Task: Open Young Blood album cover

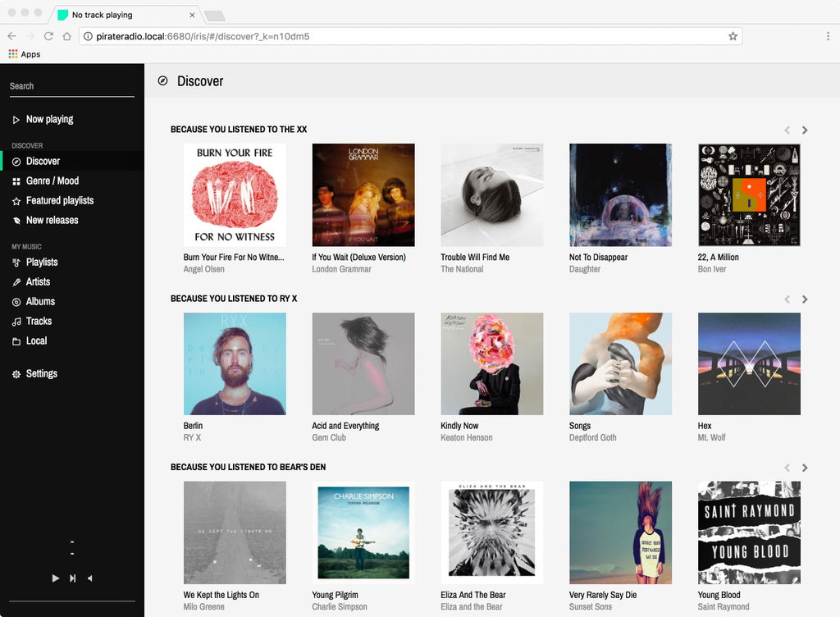Action: click(x=749, y=532)
